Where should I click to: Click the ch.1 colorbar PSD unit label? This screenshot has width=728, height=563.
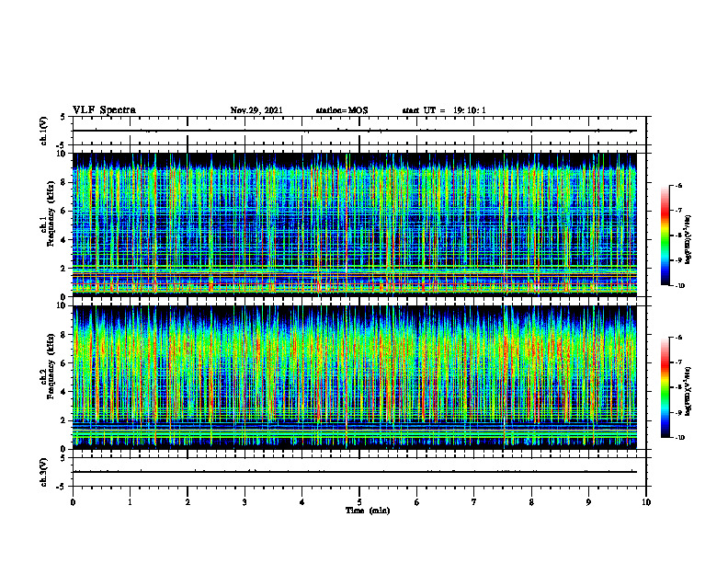[688, 239]
